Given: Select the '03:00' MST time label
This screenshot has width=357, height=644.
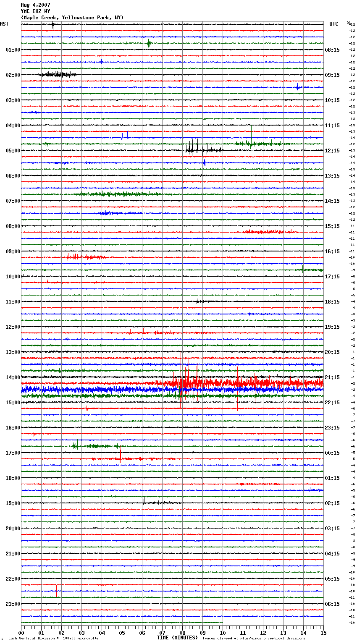Looking at the screenshot, I should [13, 100].
